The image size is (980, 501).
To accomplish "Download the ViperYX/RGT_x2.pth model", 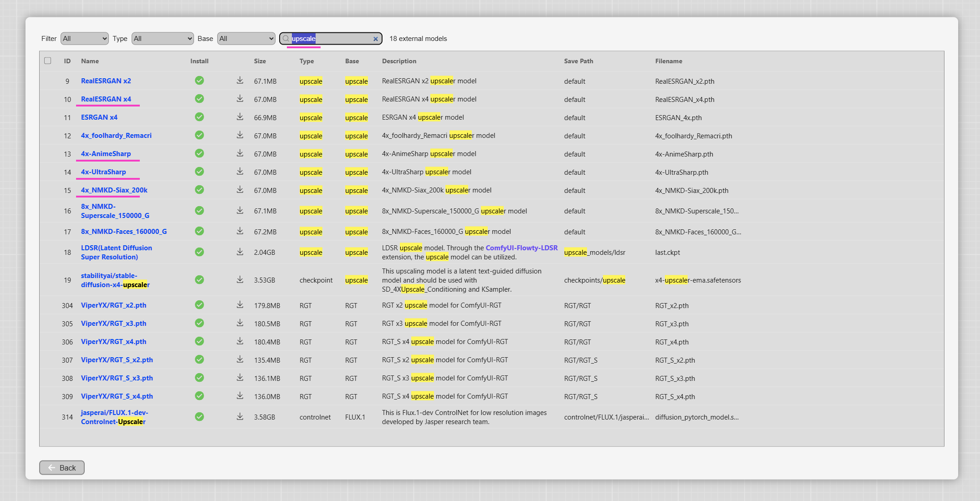I will coord(240,305).
